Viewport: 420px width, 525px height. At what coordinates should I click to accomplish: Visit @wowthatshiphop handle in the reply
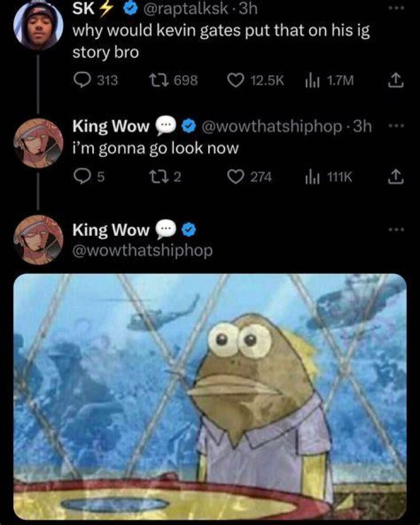click(x=271, y=126)
